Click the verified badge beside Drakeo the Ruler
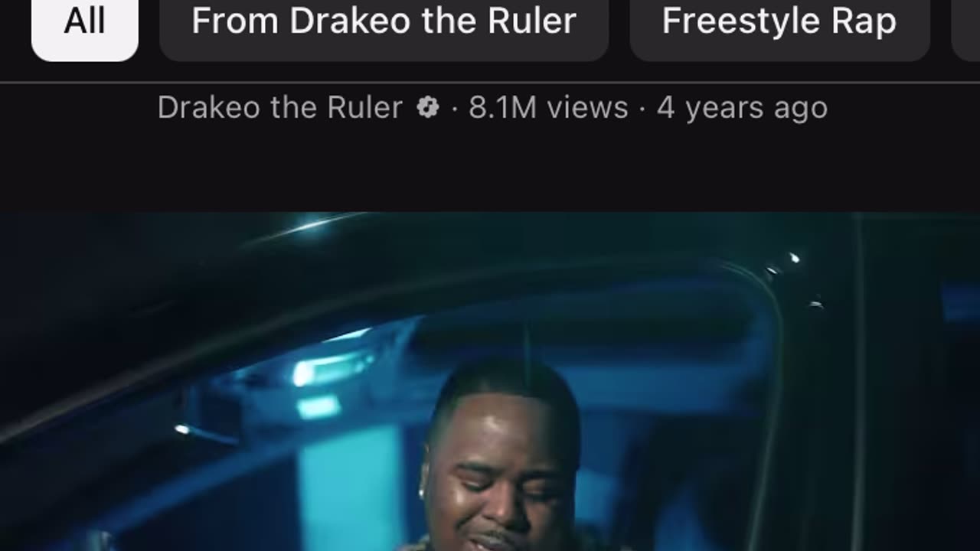980x551 pixels. coord(428,108)
